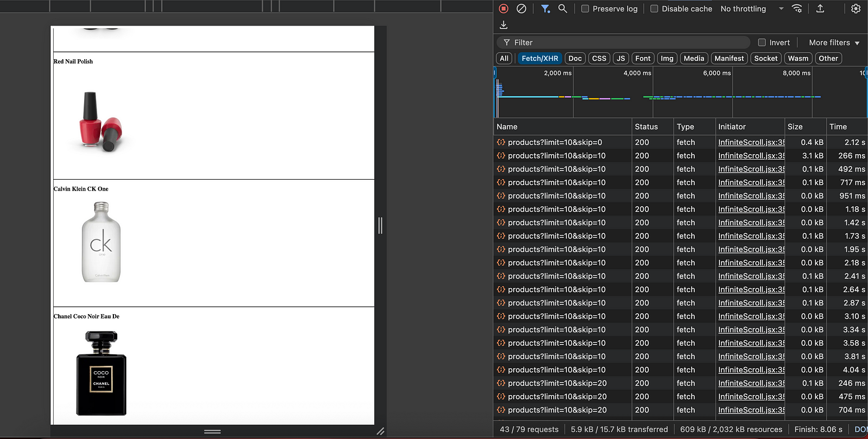Select the JS filter
868x439 pixels.
(x=621, y=58)
